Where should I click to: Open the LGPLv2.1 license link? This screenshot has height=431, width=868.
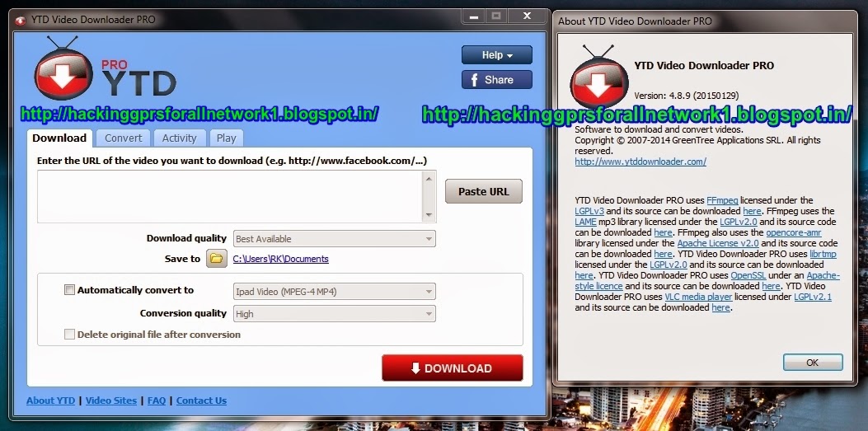pos(813,297)
